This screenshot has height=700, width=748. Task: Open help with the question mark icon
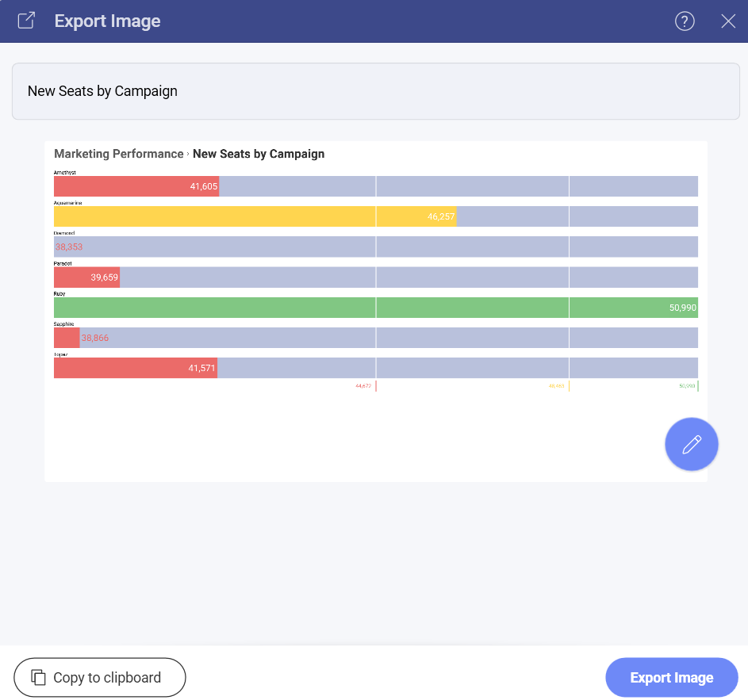[x=685, y=21]
